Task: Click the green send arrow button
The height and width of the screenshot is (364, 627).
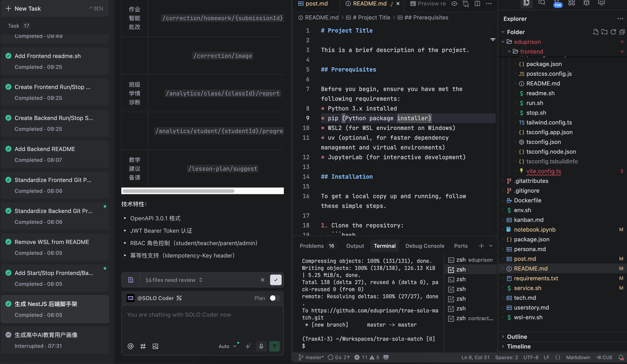Action: click(274, 346)
